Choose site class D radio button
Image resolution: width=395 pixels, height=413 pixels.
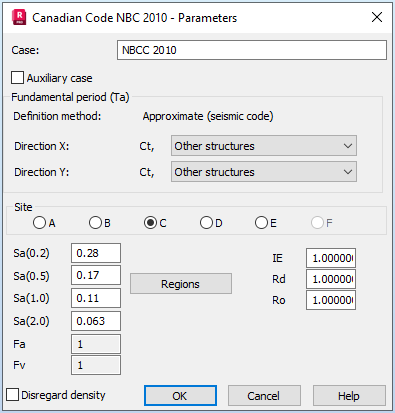click(206, 223)
